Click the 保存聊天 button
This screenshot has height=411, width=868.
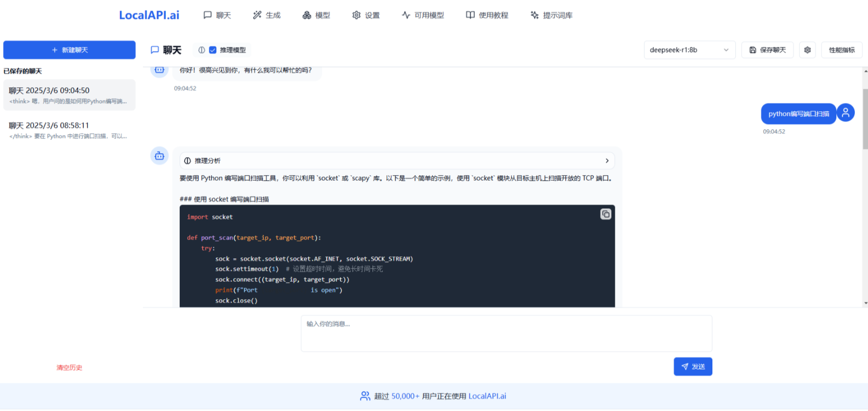pos(767,50)
